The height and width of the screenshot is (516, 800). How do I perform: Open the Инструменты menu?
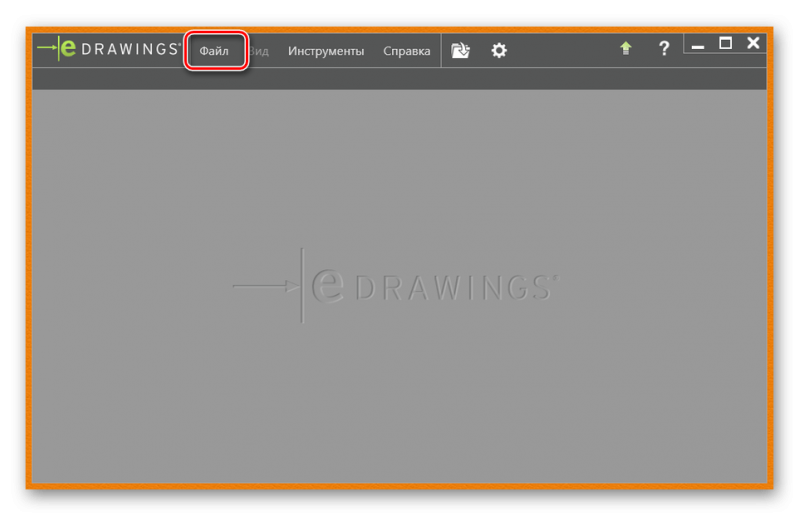[x=326, y=51]
